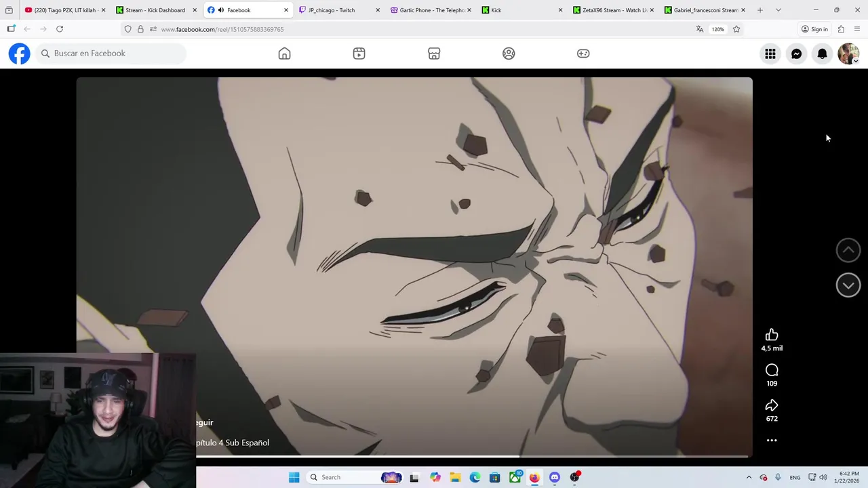The height and width of the screenshot is (488, 868).
Task: Go forward in browser history
Action: tap(43, 29)
